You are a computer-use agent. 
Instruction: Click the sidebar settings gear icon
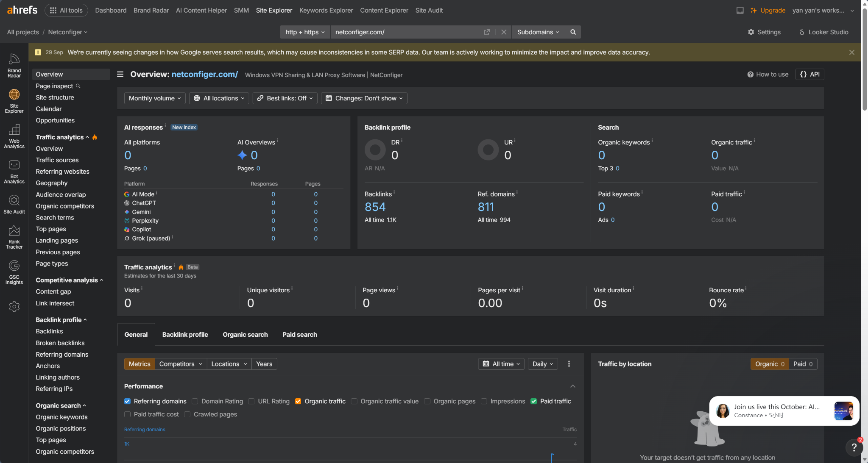(14, 306)
